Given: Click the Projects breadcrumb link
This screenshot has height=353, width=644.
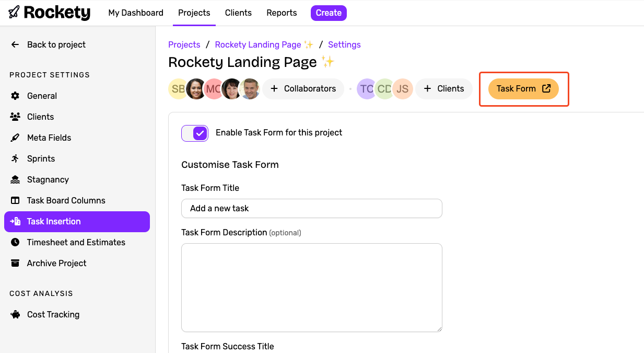Looking at the screenshot, I should coord(184,44).
